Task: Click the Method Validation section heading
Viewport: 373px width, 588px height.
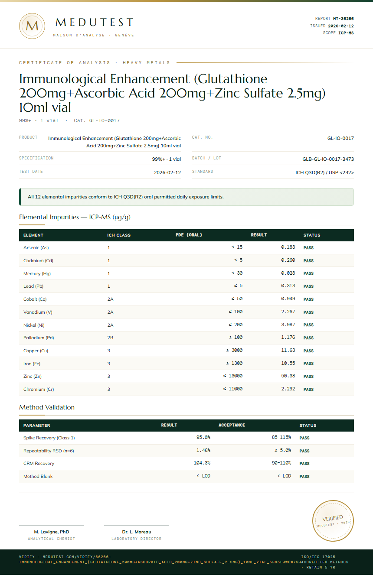Action: coord(47,407)
